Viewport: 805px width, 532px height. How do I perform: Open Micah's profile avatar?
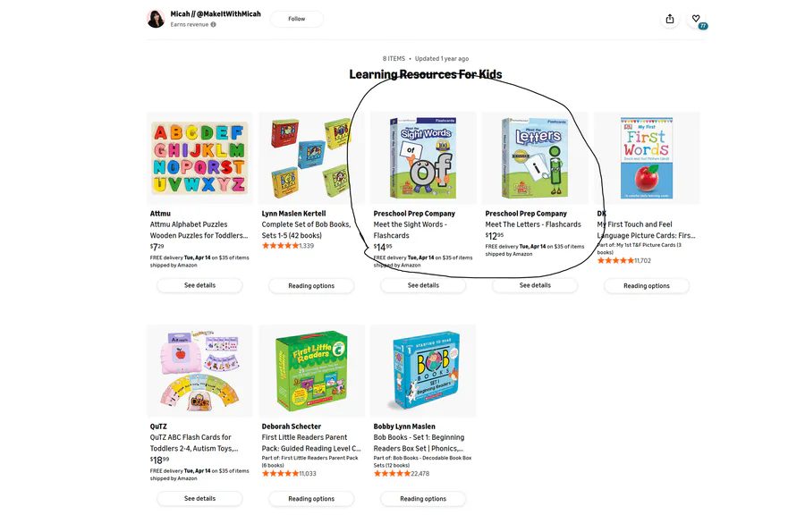pyautogui.click(x=157, y=19)
